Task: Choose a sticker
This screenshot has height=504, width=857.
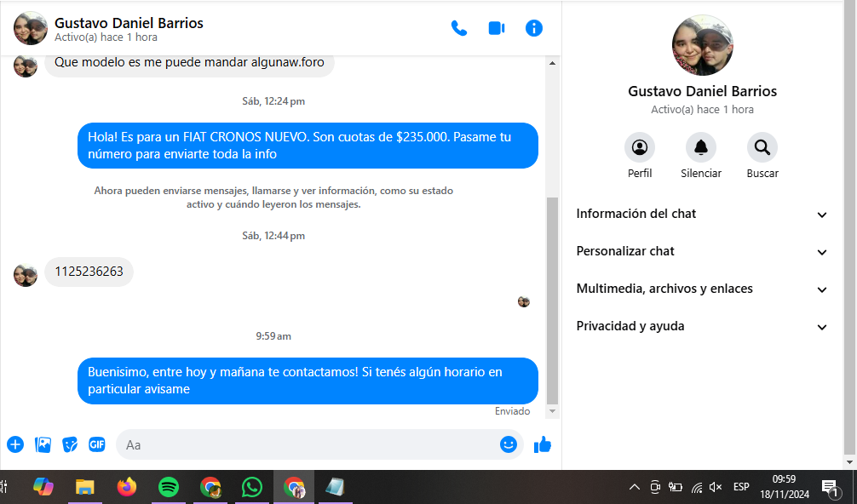Action: coord(70,444)
